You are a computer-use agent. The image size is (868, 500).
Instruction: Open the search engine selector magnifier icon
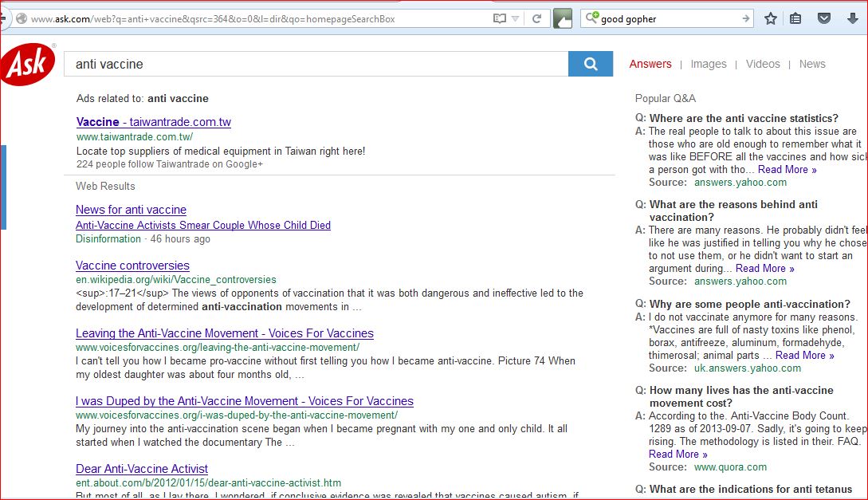pos(591,18)
